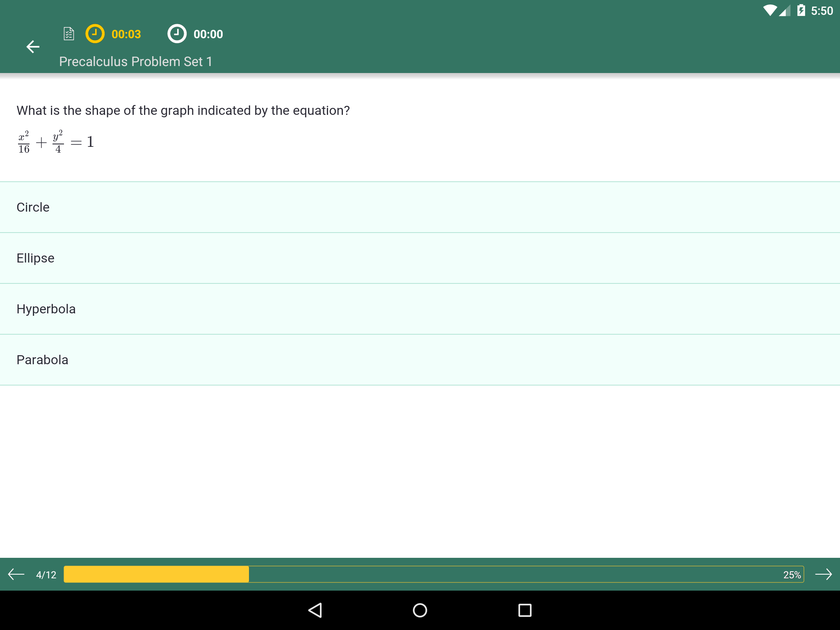
Task: Tap the 00:03 elapsed time text
Action: click(126, 34)
